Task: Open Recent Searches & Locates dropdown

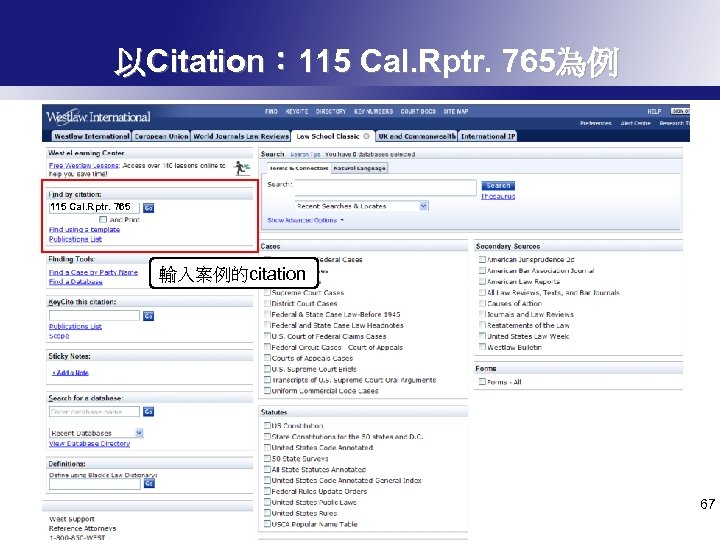Action: tap(361, 206)
